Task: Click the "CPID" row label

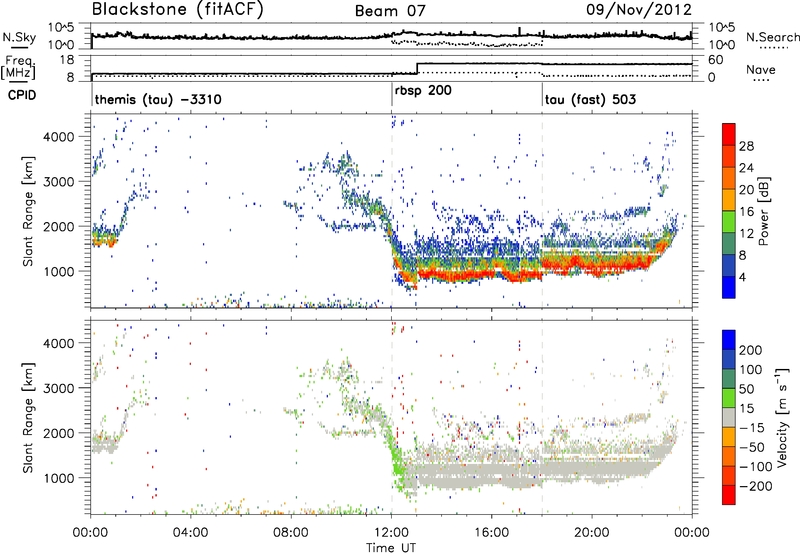Action: pyautogui.click(x=22, y=95)
